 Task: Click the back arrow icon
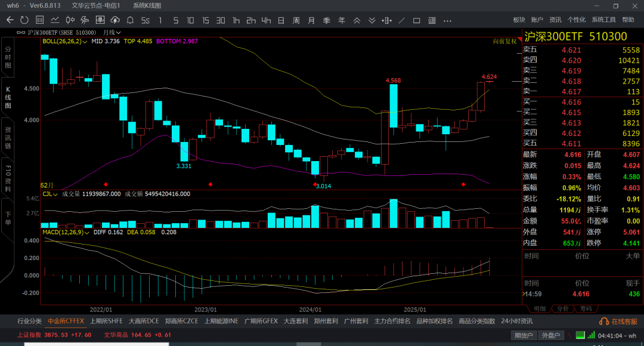point(10,20)
